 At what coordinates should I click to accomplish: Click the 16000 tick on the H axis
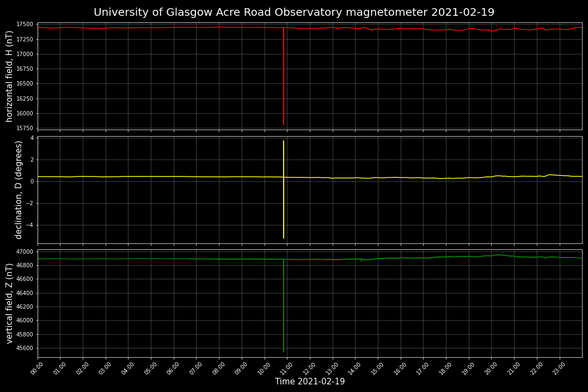(x=24, y=114)
